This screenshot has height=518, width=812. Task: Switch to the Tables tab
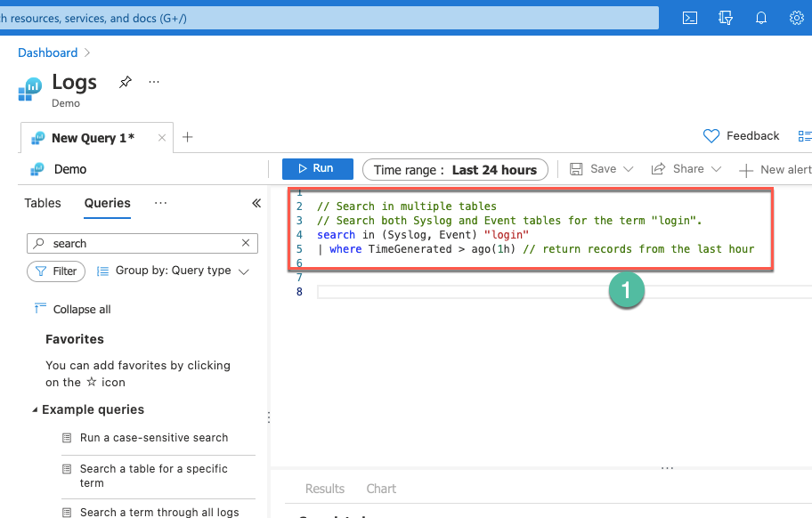click(43, 203)
